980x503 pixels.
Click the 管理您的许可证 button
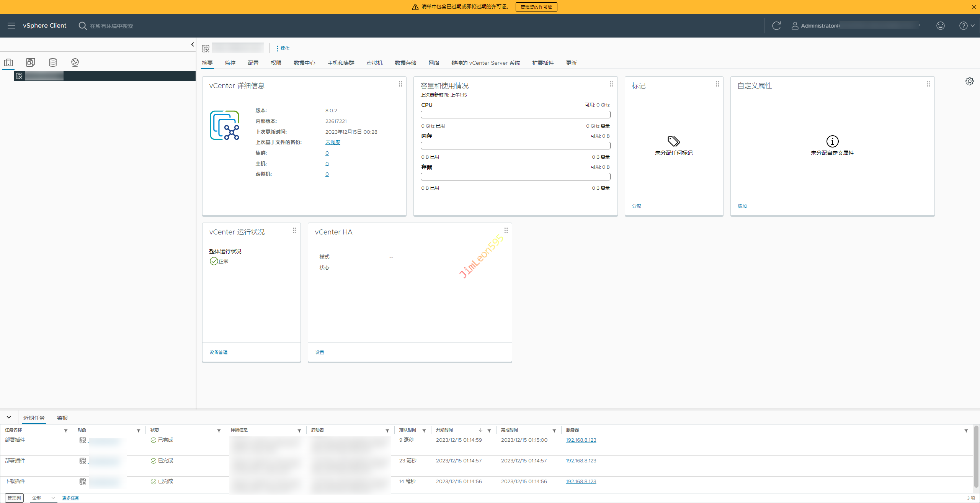click(536, 7)
